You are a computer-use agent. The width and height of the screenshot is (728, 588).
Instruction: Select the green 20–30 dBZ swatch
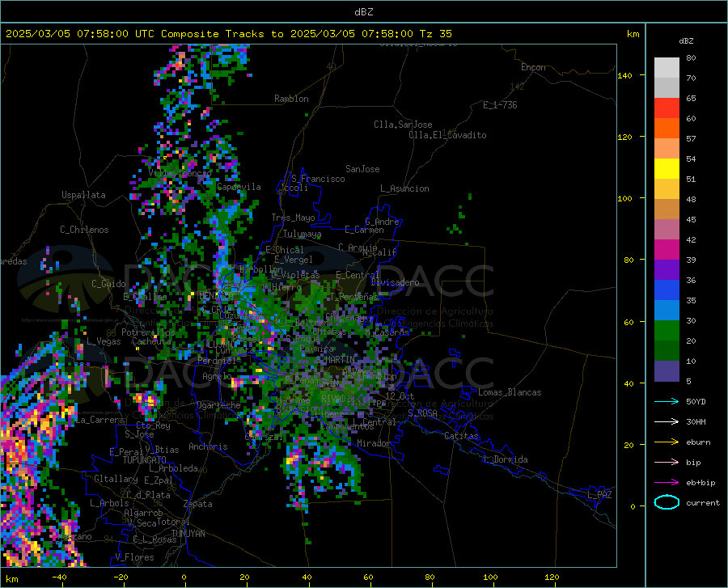[x=667, y=331]
